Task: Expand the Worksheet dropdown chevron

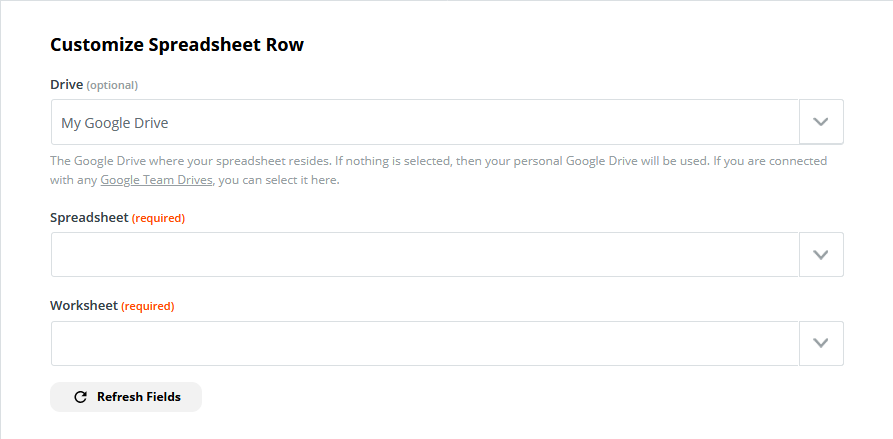Action: point(821,343)
